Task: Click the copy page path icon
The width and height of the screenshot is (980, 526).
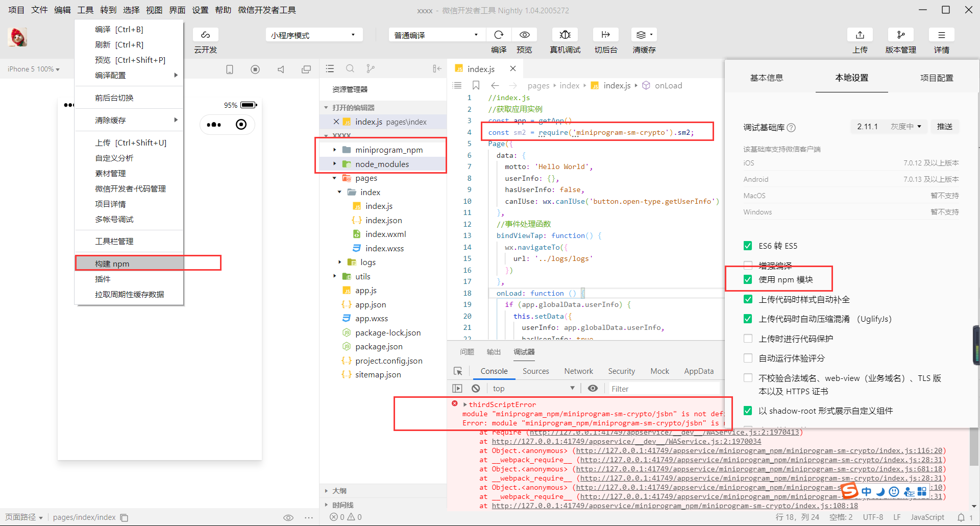Action: coord(124,517)
